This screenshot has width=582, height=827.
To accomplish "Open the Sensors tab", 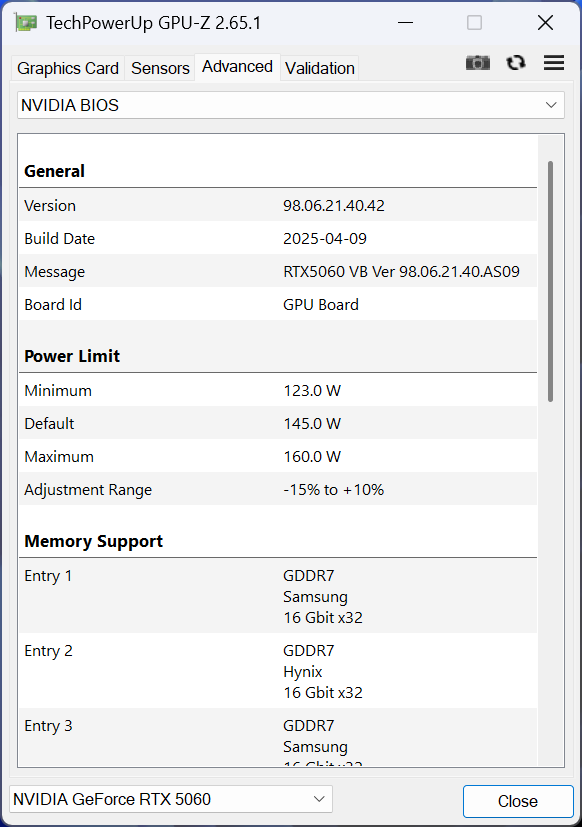I will [x=160, y=68].
